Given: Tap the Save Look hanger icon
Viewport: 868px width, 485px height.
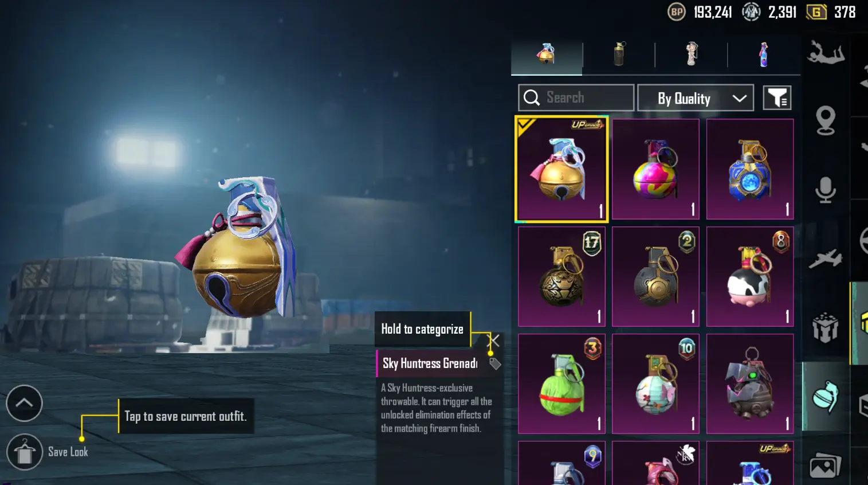Looking at the screenshot, I should pyautogui.click(x=25, y=452).
